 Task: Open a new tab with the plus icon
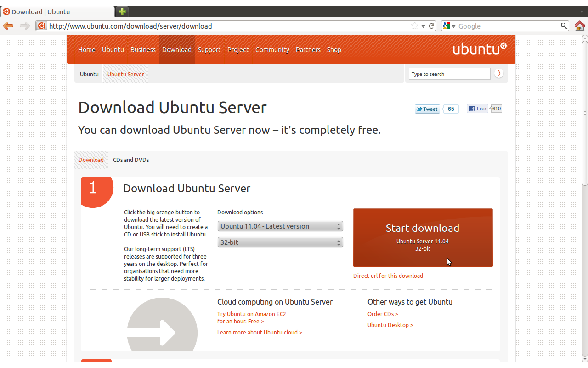(122, 11)
